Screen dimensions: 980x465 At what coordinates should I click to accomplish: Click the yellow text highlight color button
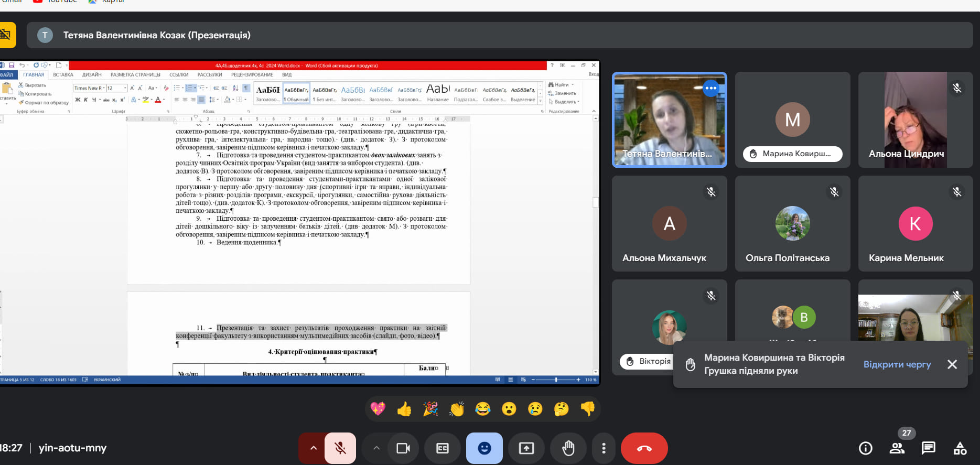145,100
